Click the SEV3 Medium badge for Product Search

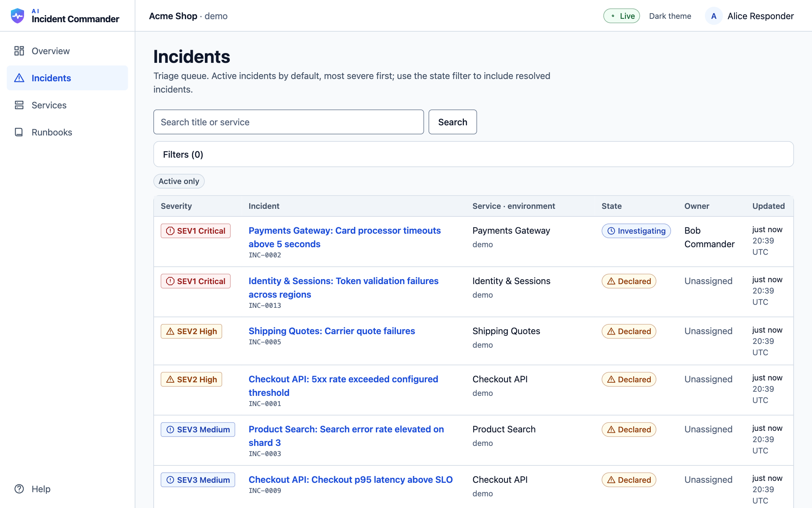(x=198, y=429)
